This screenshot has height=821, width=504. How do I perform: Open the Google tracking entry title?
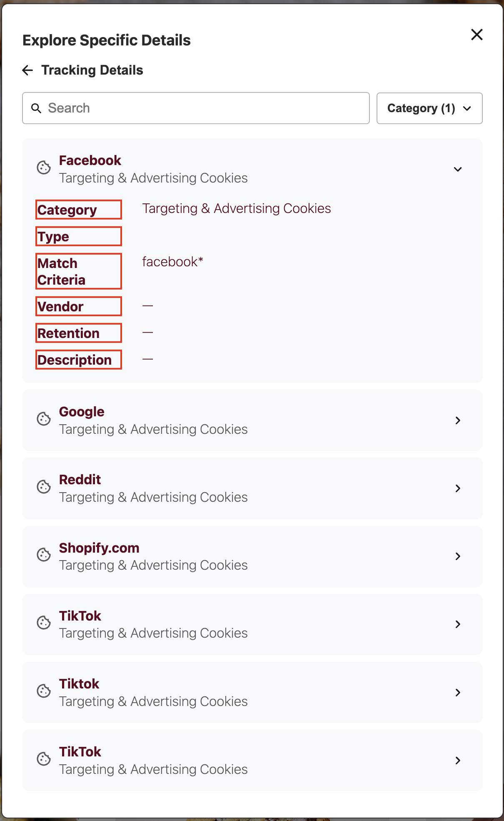pyautogui.click(x=82, y=412)
